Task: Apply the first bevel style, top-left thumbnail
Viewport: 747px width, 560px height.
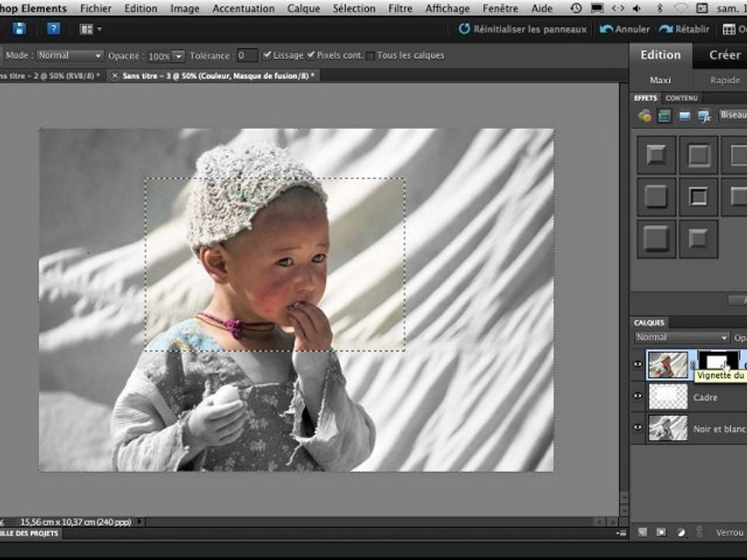Action: (x=656, y=155)
